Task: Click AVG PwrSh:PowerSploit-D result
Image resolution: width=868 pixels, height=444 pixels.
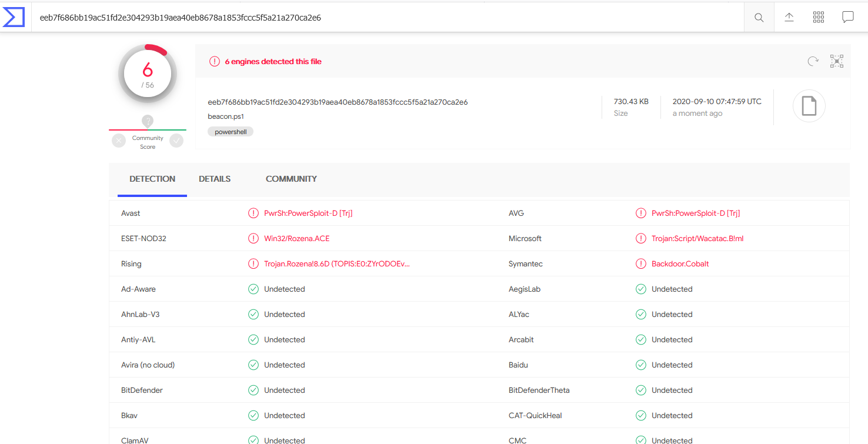Action: tap(696, 213)
